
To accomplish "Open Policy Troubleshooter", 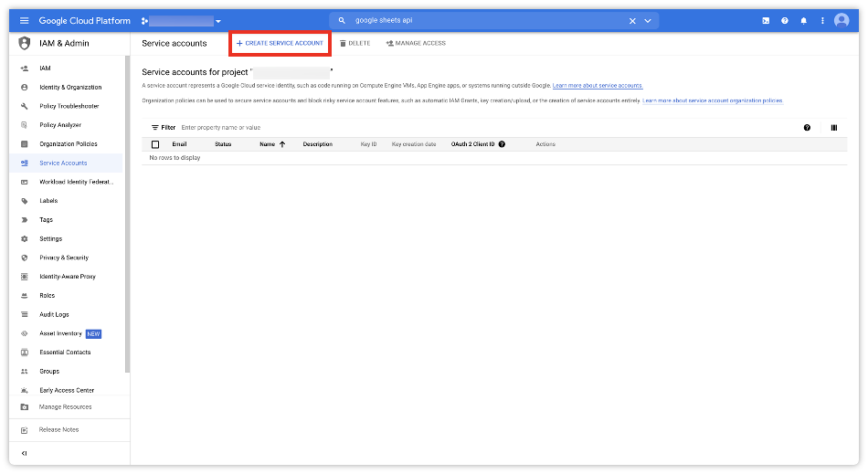I will (x=69, y=106).
